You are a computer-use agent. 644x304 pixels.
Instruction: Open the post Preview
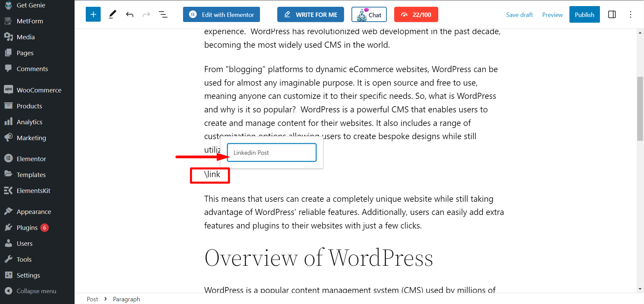coord(552,15)
